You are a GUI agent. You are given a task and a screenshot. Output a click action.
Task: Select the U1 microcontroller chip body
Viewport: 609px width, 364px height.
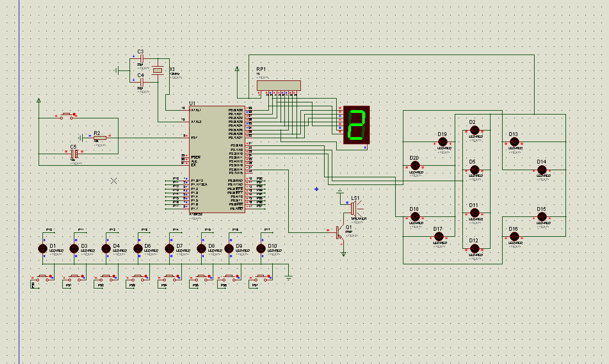(x=217, y=159)
